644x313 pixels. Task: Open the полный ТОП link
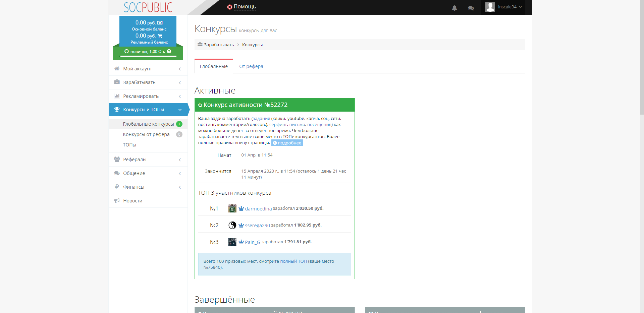tap(293, 261)
